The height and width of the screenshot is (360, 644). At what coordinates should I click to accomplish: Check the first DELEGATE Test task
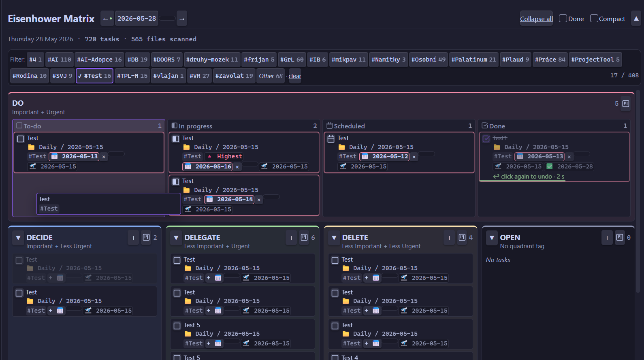[177, 260]
